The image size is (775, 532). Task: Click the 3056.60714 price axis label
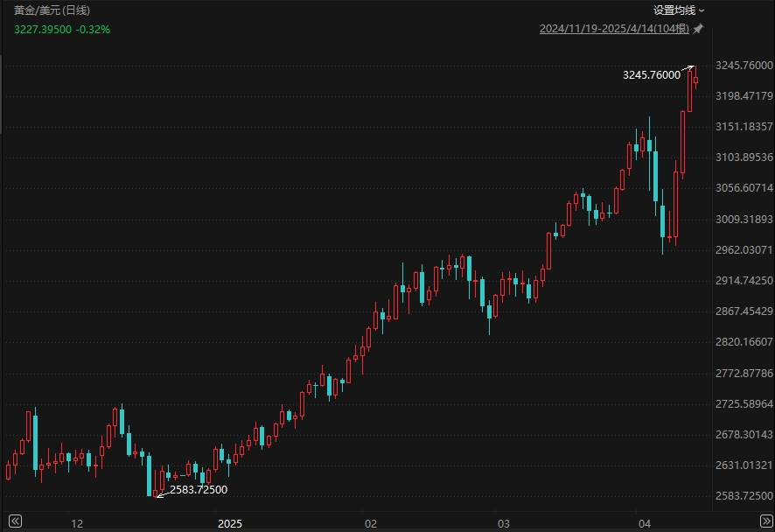coord(744,188)
